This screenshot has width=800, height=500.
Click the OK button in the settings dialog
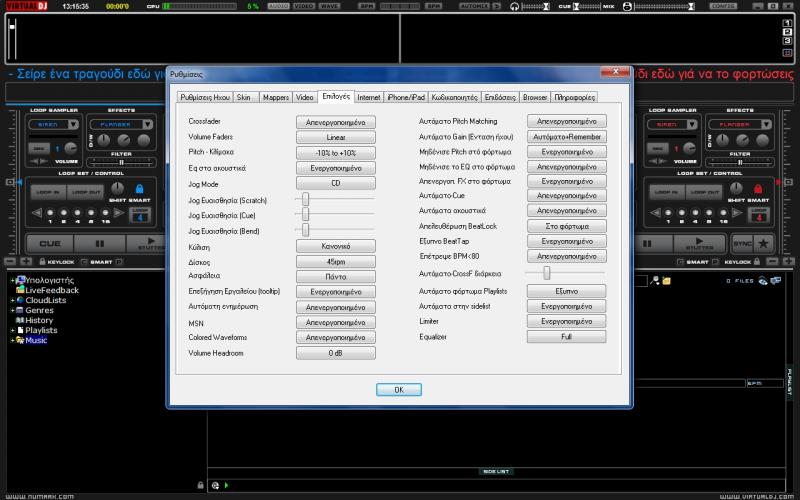(399, 390)
